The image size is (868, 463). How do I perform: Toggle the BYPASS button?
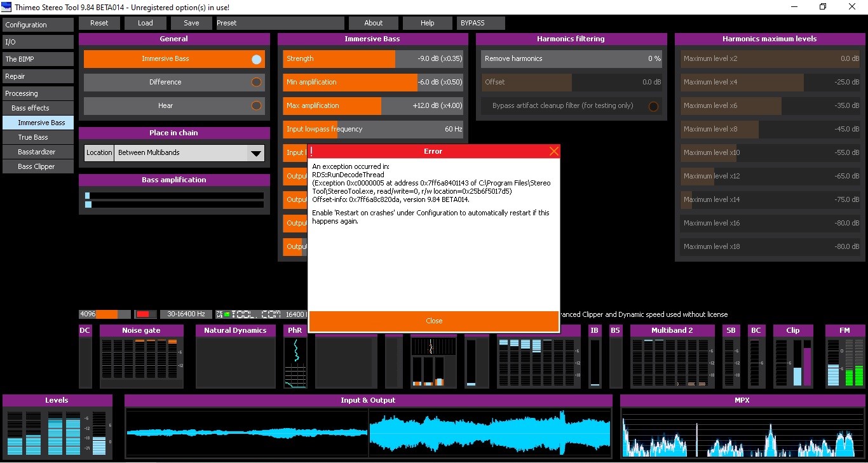coord(481,23)
